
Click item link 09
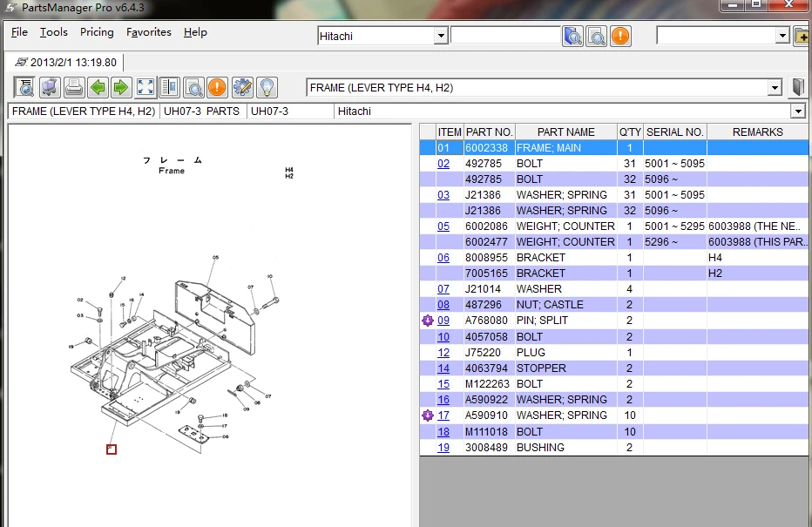pos(443,321)
